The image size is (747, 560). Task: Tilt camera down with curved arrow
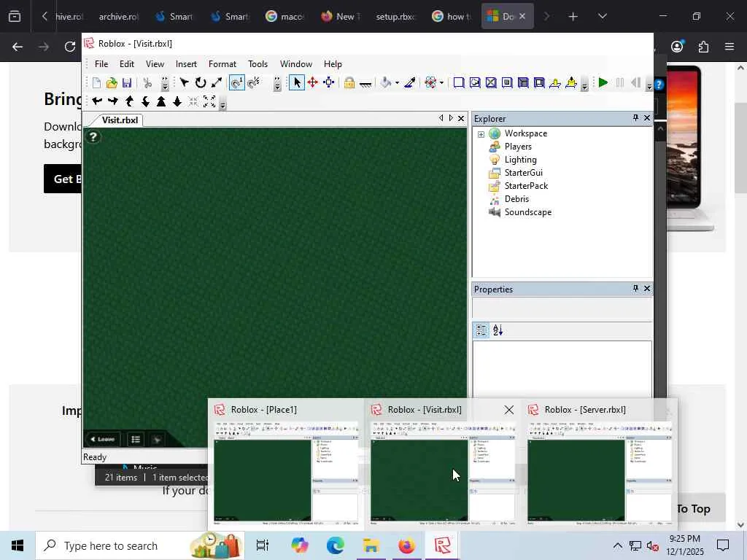point(145,101)
